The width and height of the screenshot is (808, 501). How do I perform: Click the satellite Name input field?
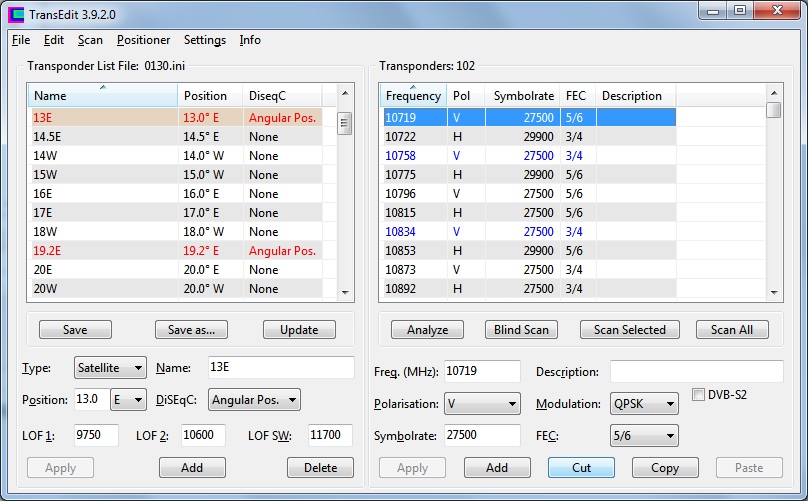(x=281, y=368)
